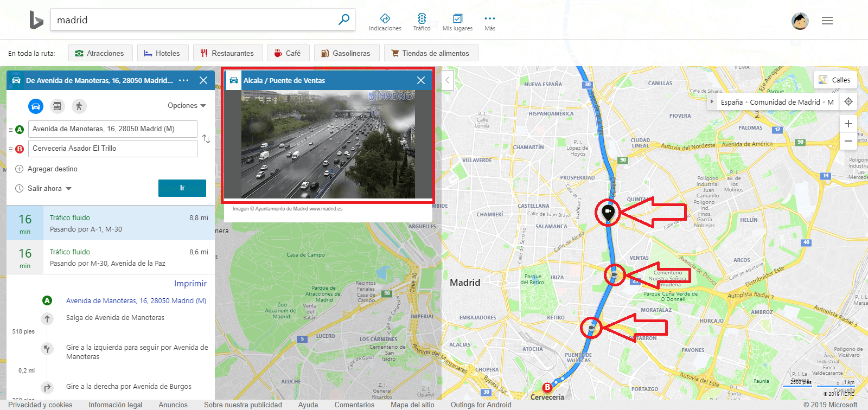
Task: Edit origin Avenida de Manoteras field
Action: 113,129
